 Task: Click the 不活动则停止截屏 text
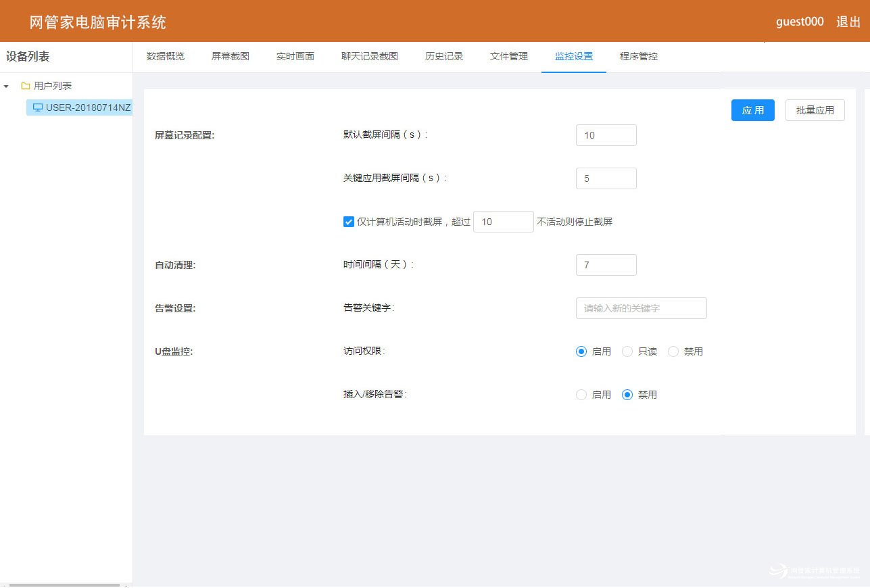[x=575, y=222]
